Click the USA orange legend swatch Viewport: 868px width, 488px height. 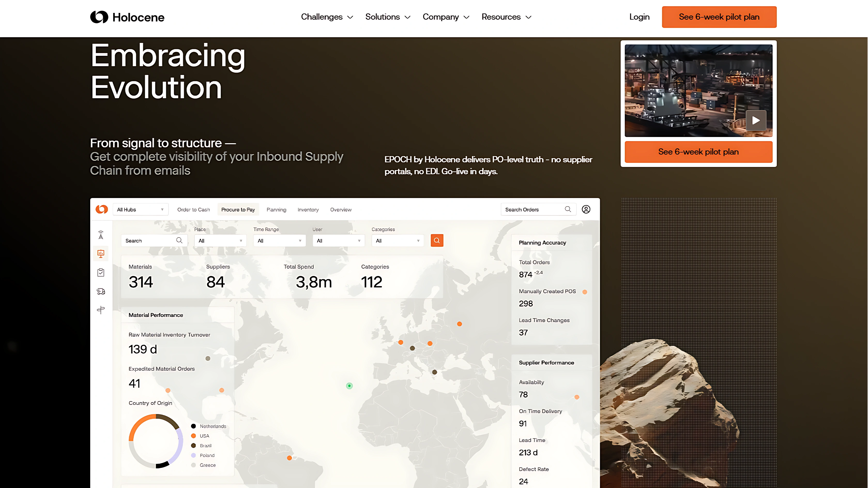click(193, 436)
